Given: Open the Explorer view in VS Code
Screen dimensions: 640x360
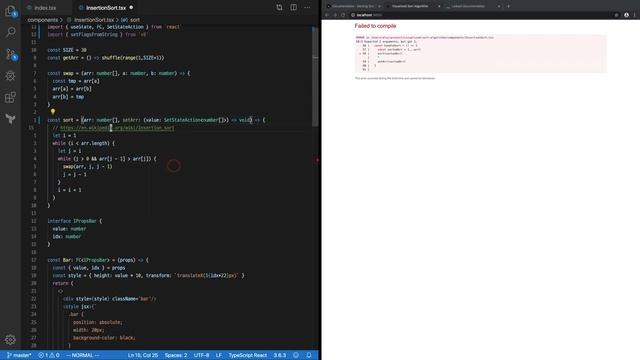Looking at the screenshot, I should point(10,11).
